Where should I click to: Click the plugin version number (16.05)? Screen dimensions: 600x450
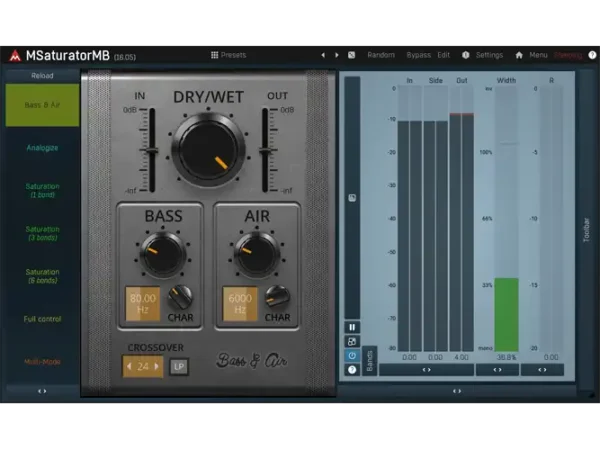click(x=125, y=57)
